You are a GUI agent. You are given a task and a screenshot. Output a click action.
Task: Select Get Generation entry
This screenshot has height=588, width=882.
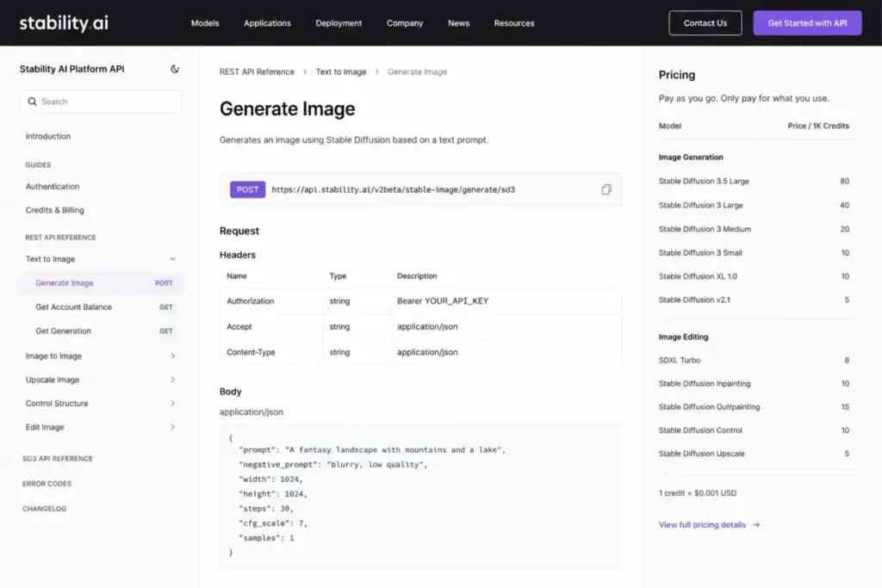tap(101, 331)
